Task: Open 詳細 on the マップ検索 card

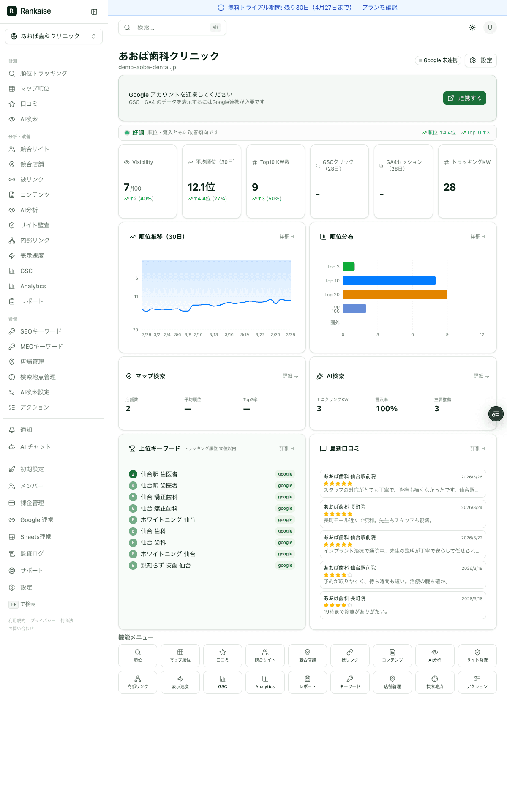Action: [x=291, y=376]
